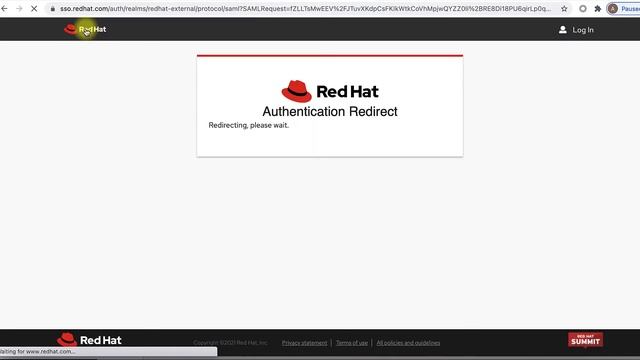This screenshot has width=640, height=360.
Task: Click the footer Red Hat logo
Action: [x=89, y=340]
